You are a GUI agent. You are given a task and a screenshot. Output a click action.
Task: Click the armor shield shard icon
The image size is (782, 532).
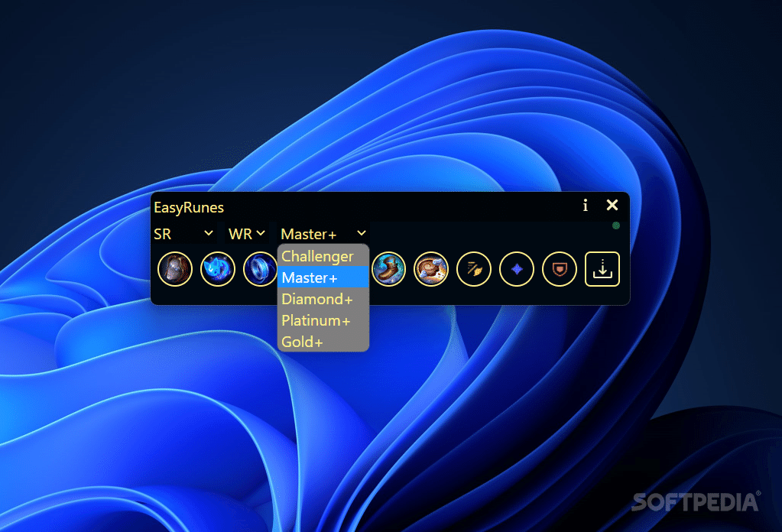pyautogui.click(x=559, y=269)
